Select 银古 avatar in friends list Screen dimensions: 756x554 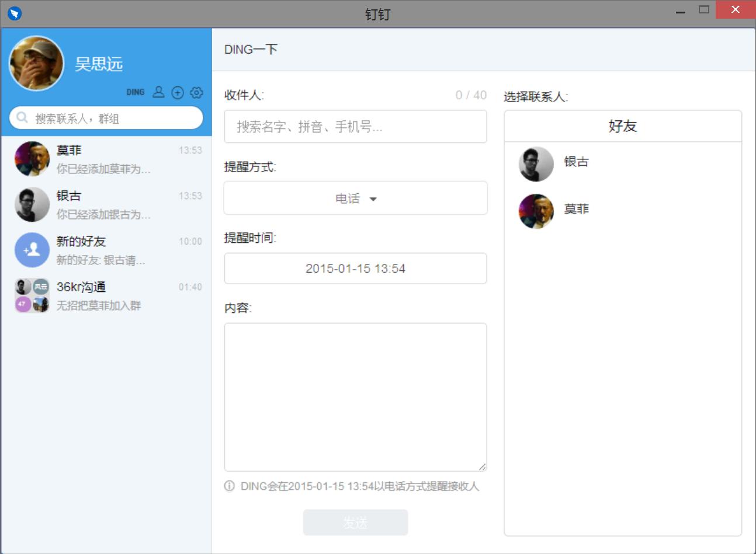[536, 164]
